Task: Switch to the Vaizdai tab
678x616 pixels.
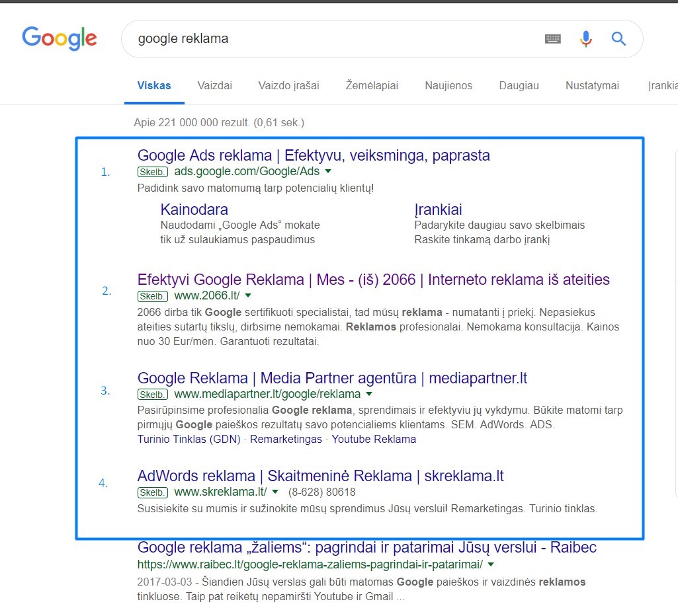Action: pos(215,85)
